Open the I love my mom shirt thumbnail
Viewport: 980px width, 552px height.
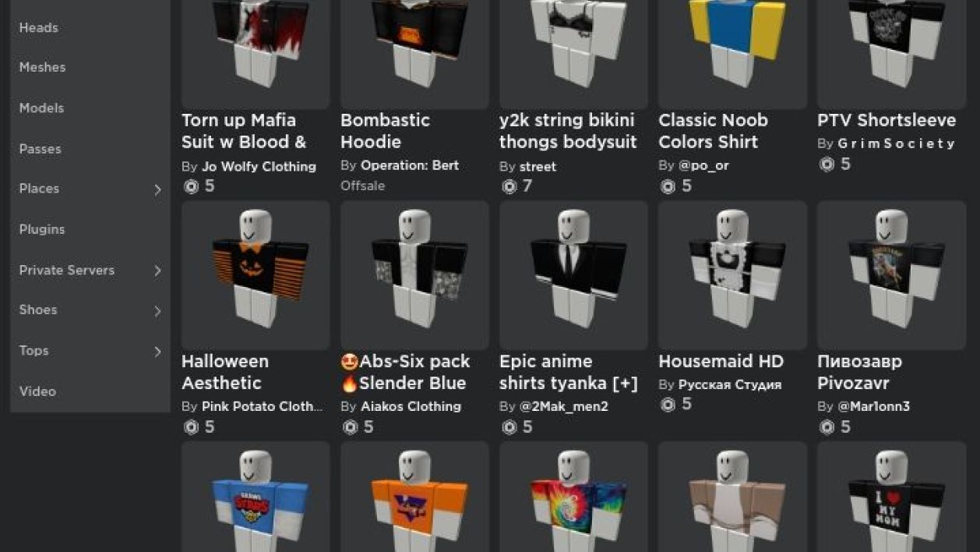[x=891, y=497]
